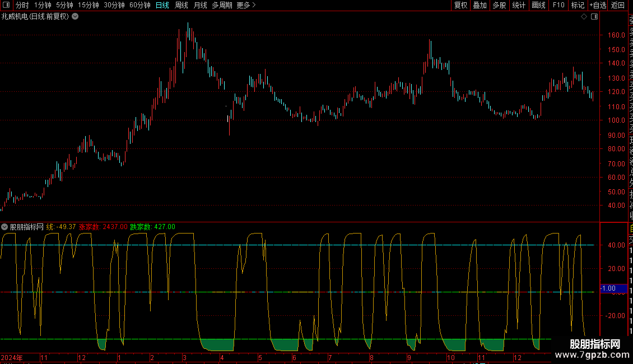Select the 60分钟 period tab

point(139,5)
